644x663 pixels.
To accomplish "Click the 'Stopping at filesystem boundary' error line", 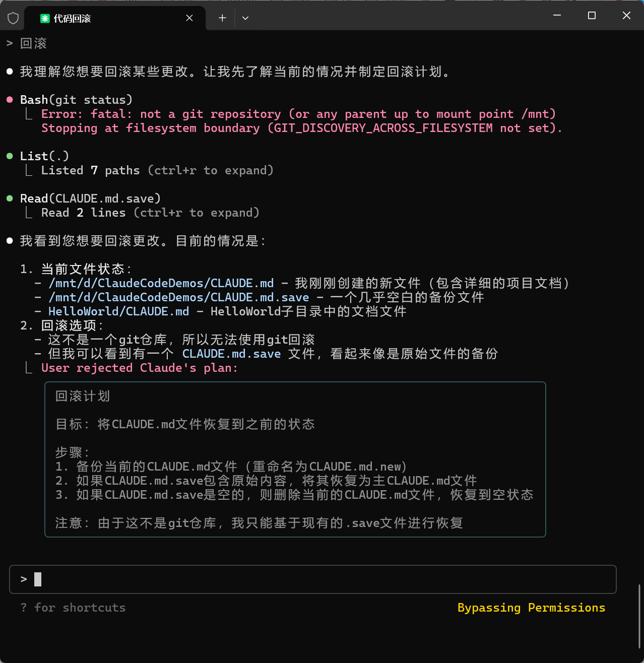I will (x=302, y=128).
